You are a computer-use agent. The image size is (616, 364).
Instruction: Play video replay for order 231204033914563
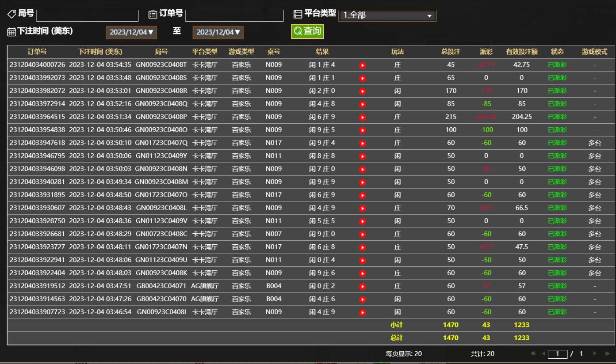point(363,299)
